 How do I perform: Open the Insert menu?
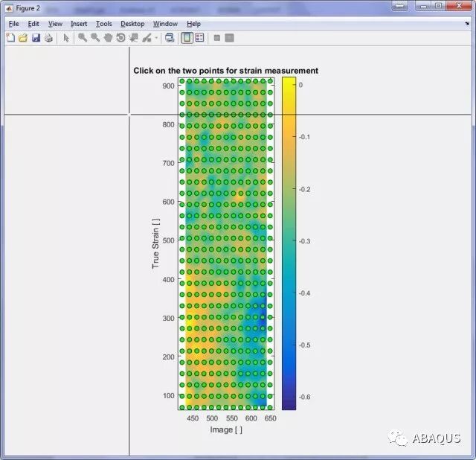coord(79,24)
